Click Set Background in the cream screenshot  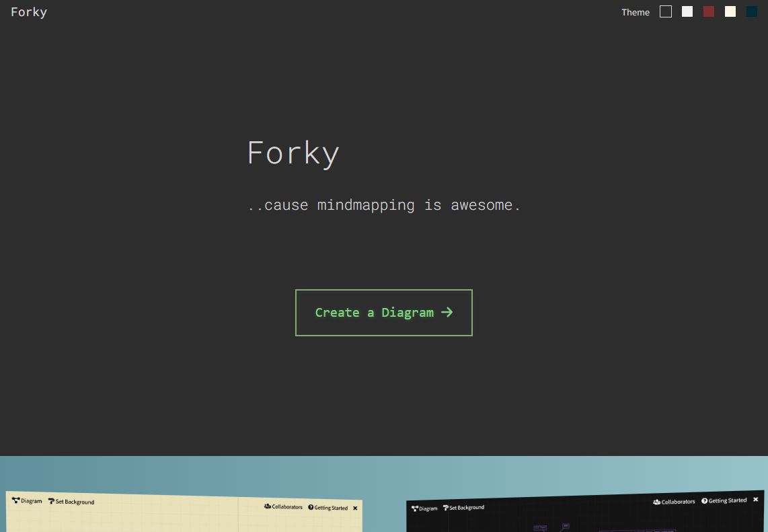[71, 502]
